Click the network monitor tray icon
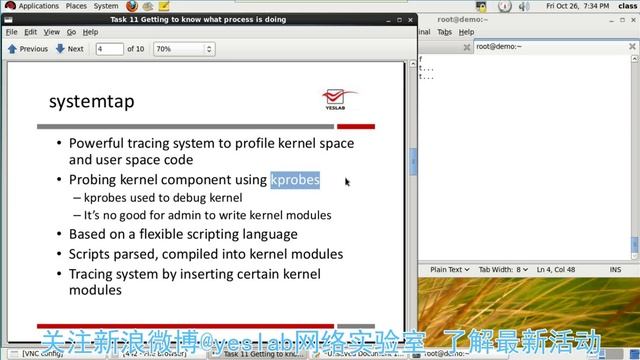Viewport: 640px width, 360px height. (481, 6)
